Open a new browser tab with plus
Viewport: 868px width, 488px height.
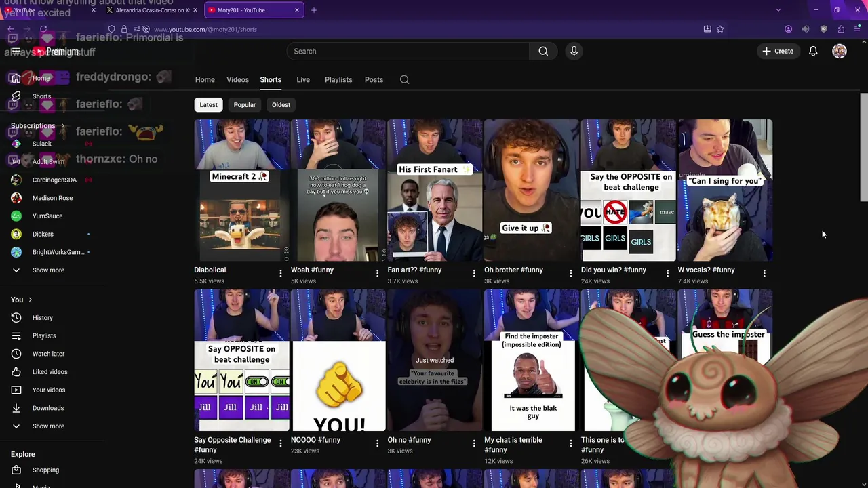coord(313,10)
